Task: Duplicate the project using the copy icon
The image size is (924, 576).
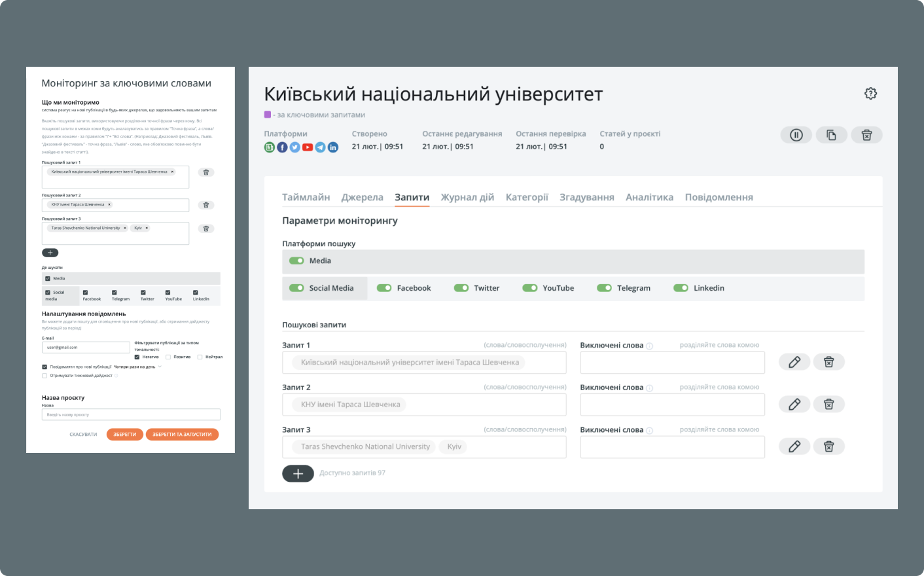Action: tap(831, 135)
